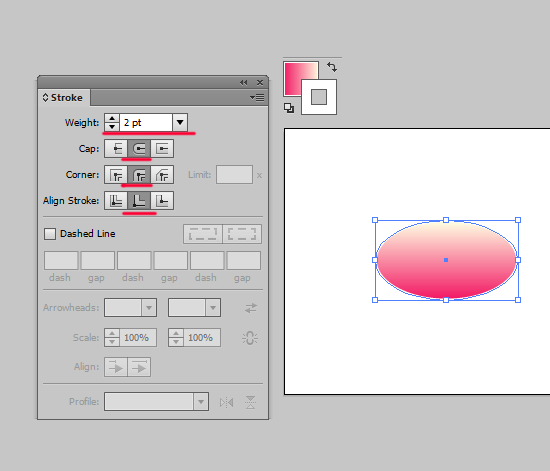Screen dimensions: 550x471
Task: Open the Weight dropdown arrow
Action: 180,122
